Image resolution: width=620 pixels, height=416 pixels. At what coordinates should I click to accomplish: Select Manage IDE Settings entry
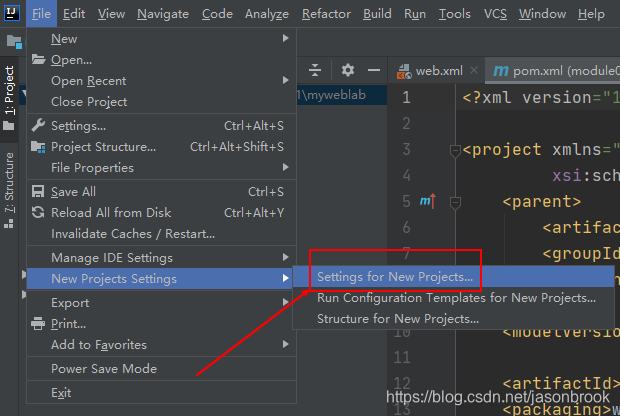pos(162,257)
